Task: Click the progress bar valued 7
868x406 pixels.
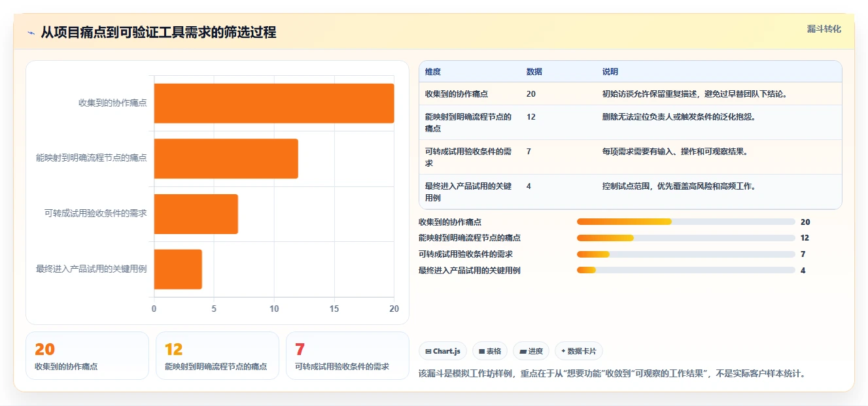Action: pyautogui.click(x=686, y=254)
